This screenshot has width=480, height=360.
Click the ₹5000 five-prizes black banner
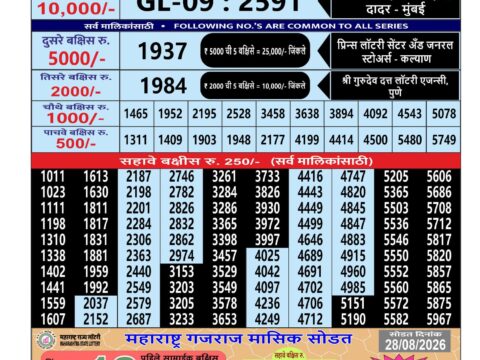(255, 51)
